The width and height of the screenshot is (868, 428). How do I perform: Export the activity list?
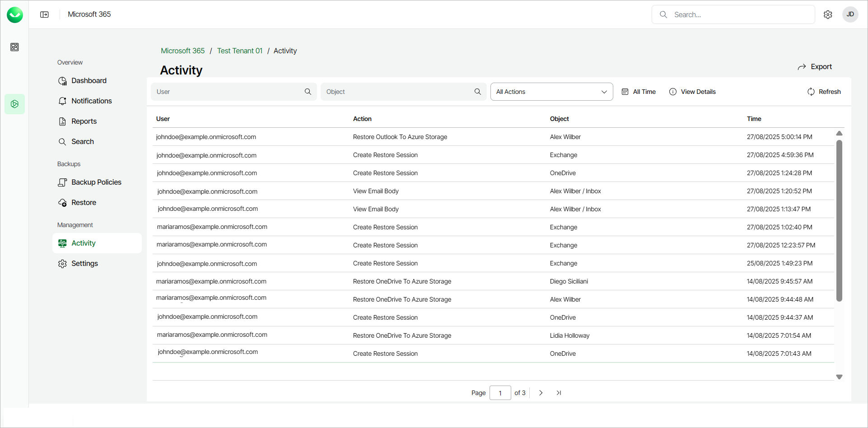tap(815, 67)
